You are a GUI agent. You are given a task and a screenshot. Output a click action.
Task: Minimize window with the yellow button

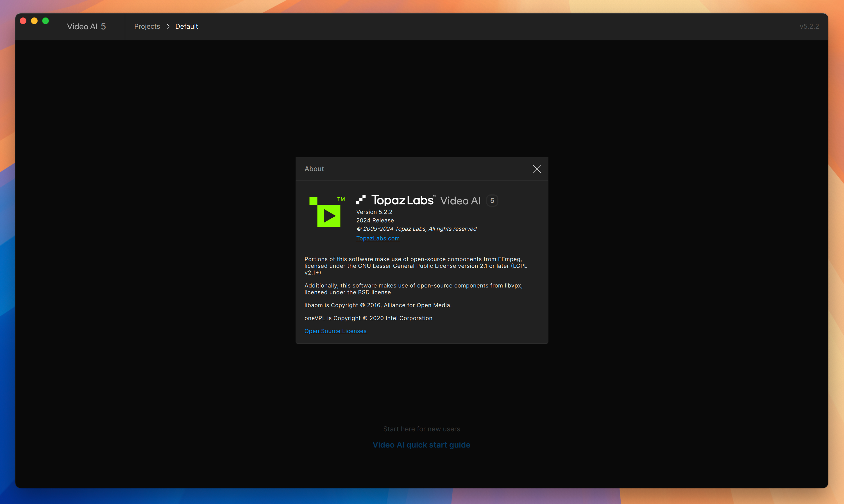coord(34,21)
